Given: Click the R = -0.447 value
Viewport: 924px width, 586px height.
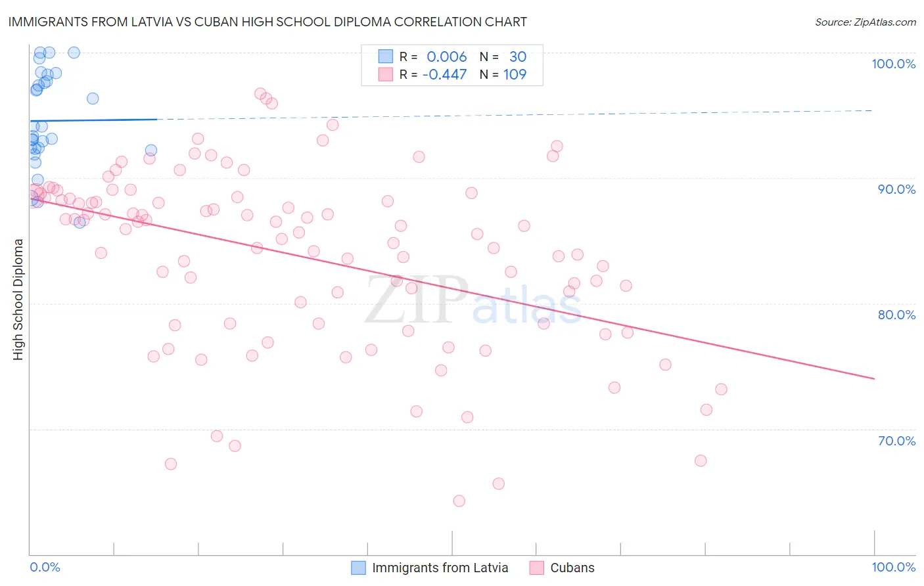Looking at the screenshot, I should [x=433, y=74].
